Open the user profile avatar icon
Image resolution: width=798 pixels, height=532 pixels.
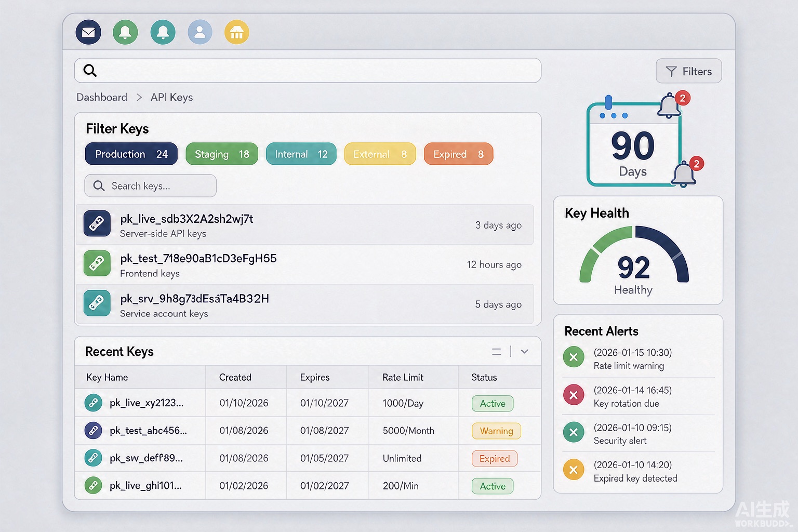click(x=199, y=32)
